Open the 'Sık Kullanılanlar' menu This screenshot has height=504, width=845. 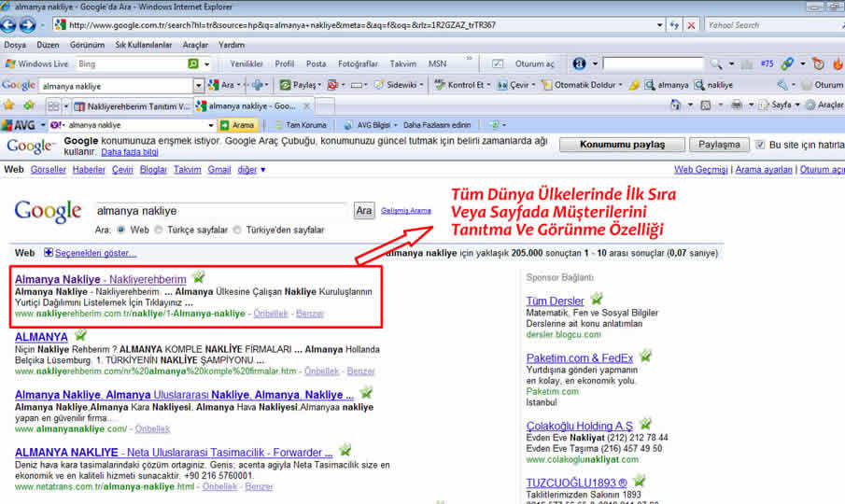pyautogui.click(x=144, y=44)
